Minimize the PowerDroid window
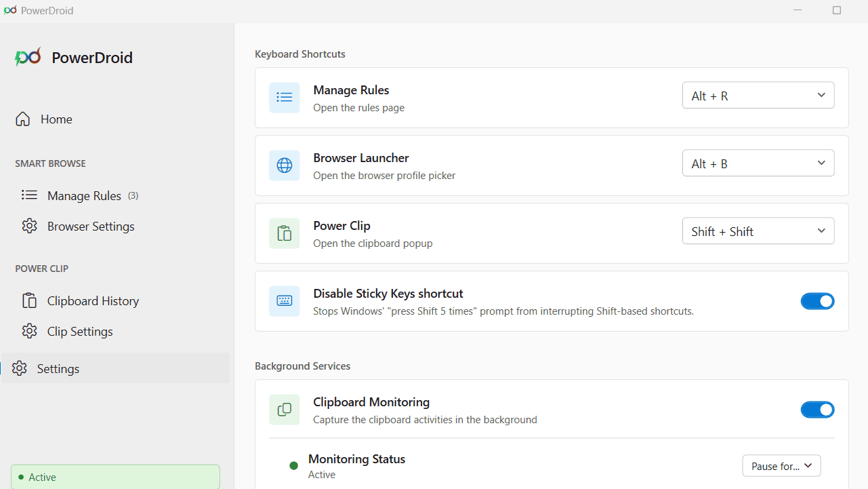The image size is (868, 489). [x=798, y=10]
